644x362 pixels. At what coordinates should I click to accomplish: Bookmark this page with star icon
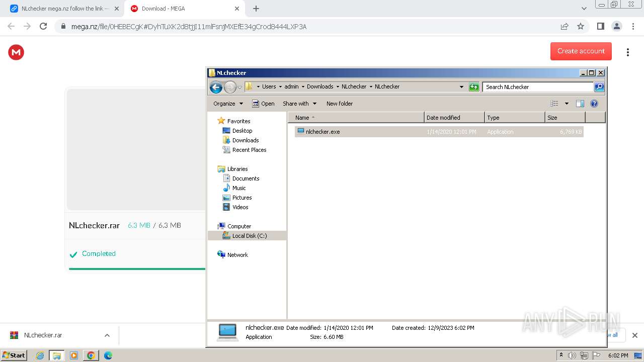581,26
